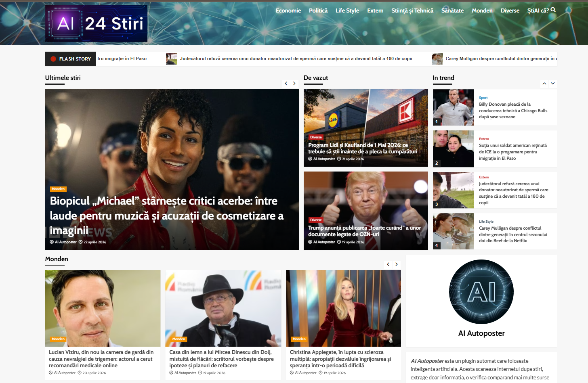This screenshot has width=588, height=383.
Task: Move In trend list up with chevron
Action: (544, 83)
